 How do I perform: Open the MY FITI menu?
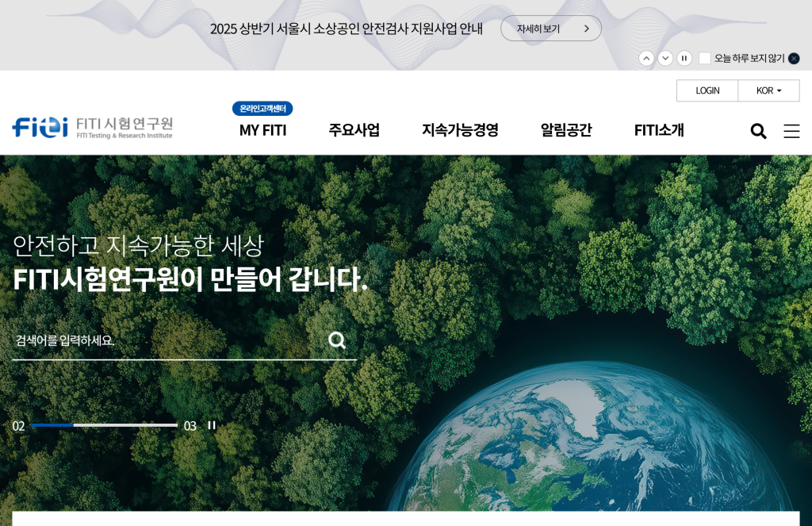[x=262, y=131]
